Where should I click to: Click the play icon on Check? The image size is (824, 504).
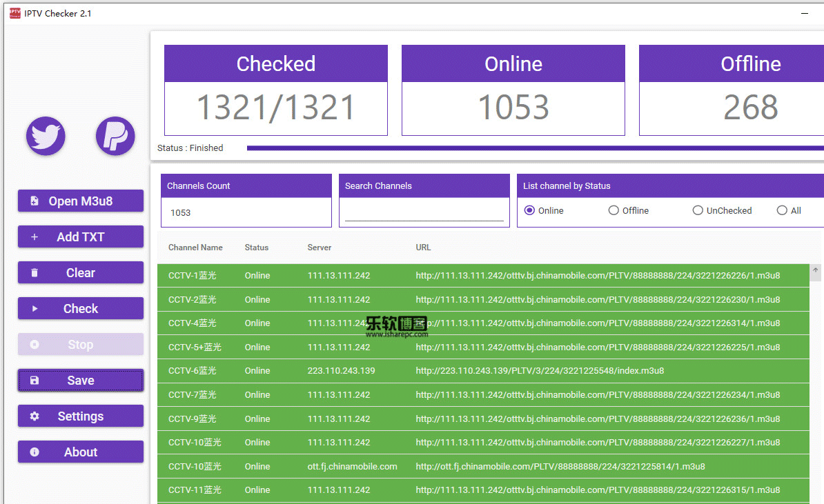tap(34, 309)
